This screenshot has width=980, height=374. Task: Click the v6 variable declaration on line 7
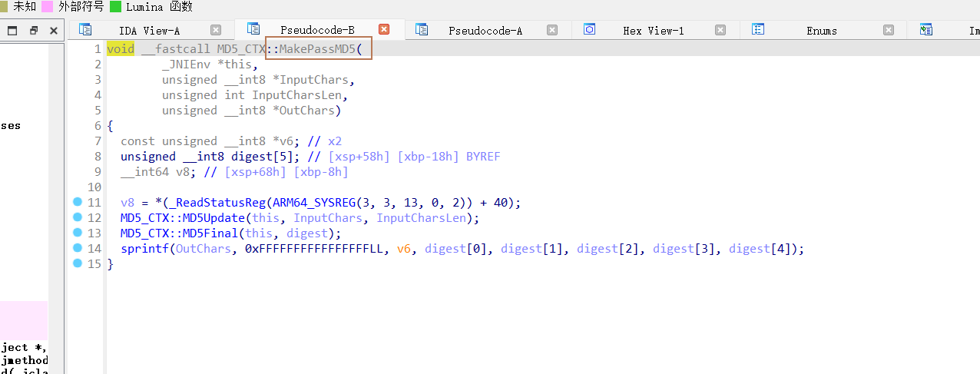[x=285, y=141]
